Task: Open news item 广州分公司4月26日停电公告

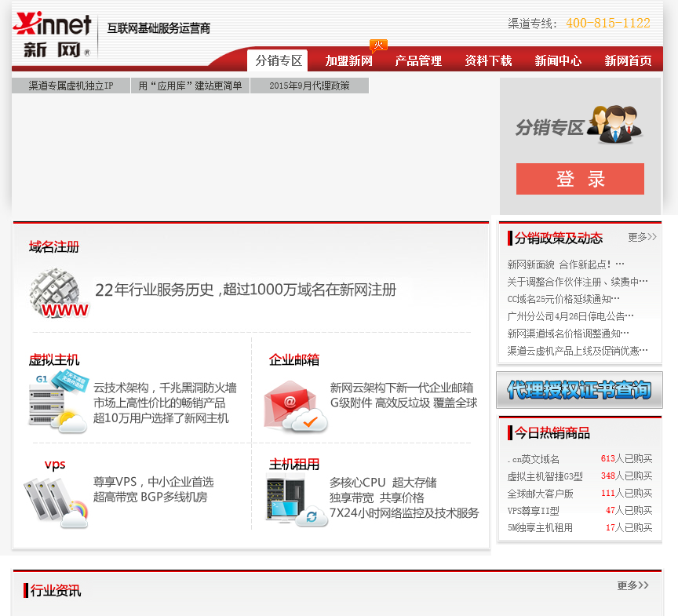Action: click(x=570, y=316)
